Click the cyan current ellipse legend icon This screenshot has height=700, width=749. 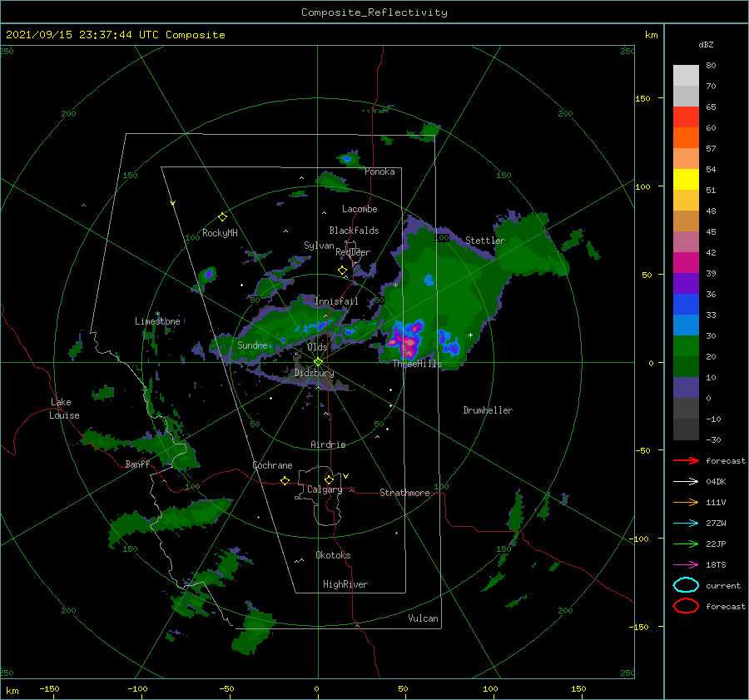point(686,585)
